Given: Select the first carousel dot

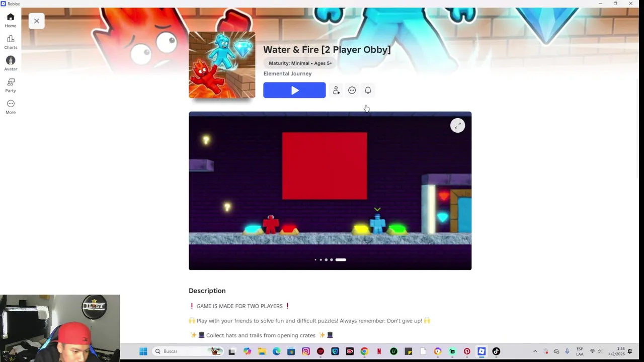Looking at the screenshot, I should (315, 260).
